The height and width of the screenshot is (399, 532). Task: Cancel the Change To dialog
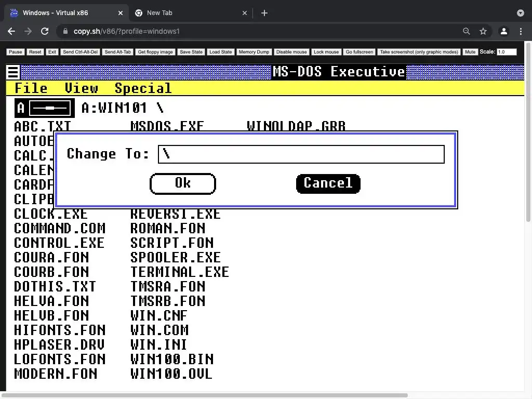[328, 183]
